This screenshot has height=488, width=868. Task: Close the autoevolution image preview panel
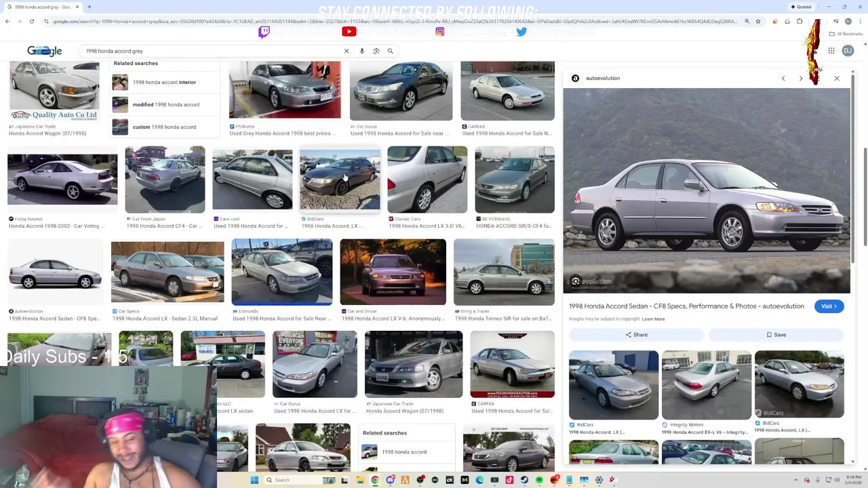pos(837,79)
